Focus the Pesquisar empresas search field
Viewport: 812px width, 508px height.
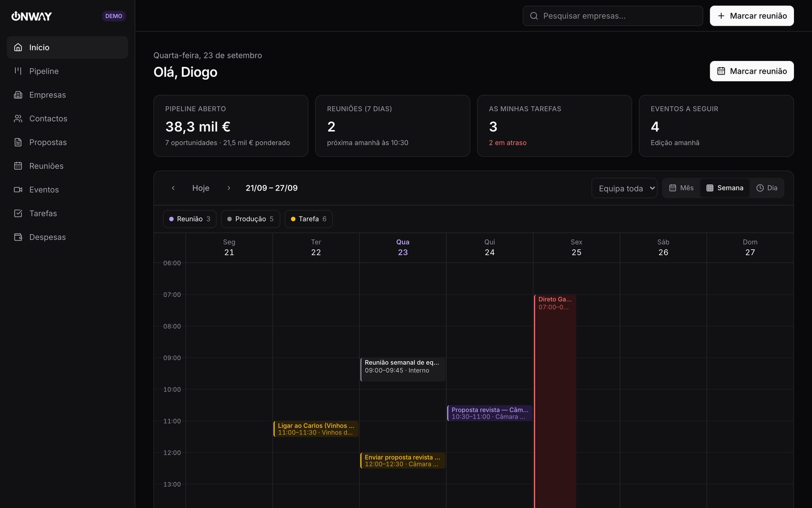click(x=613, y=16)
